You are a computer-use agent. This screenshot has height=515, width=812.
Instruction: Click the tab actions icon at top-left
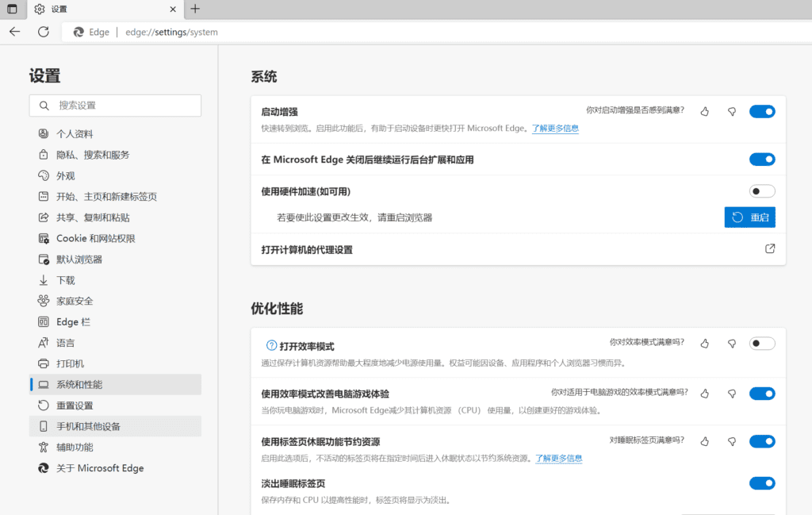pos(12,9)
